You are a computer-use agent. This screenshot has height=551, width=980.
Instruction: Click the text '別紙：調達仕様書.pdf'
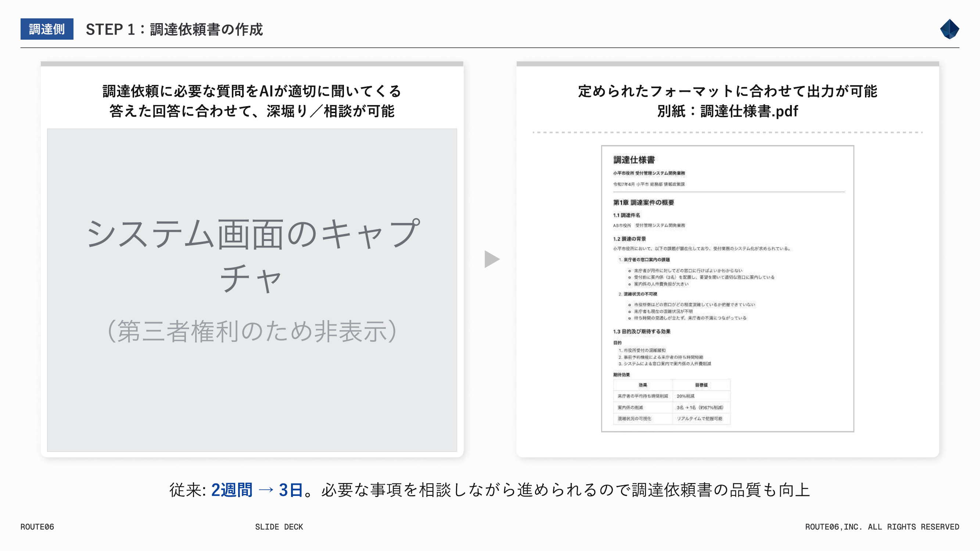[x=728, y=111]
